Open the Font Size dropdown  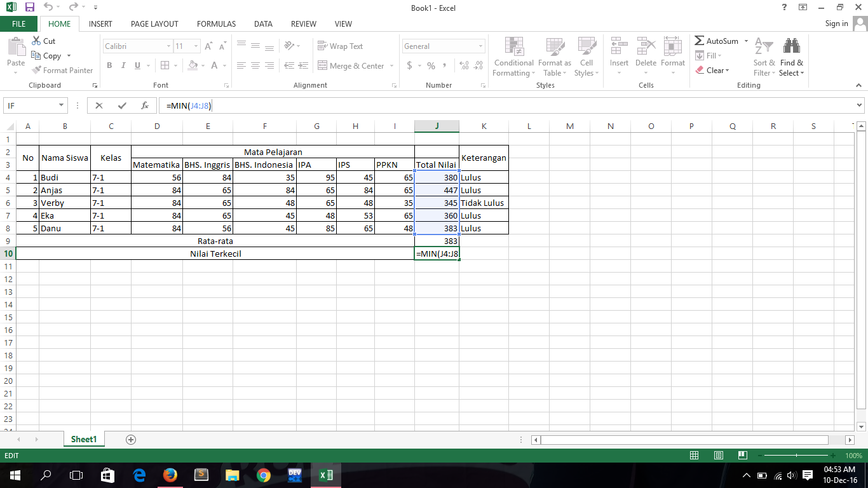(x=195, y=46)
